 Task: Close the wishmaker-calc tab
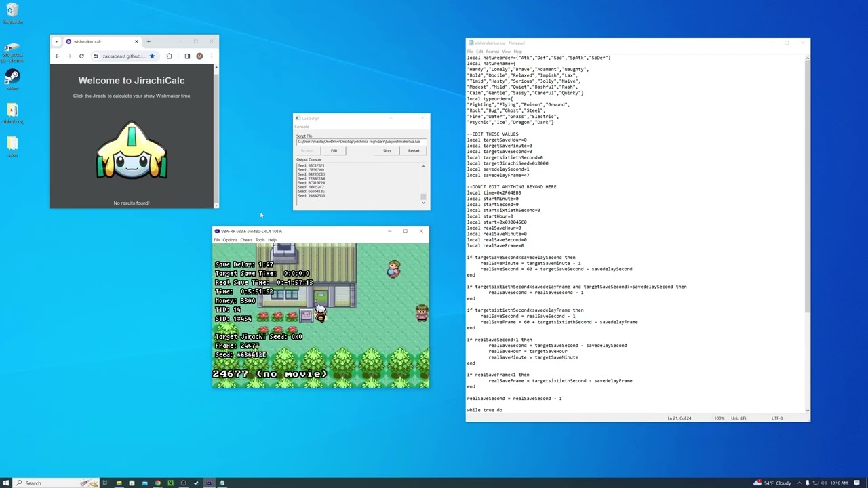point(136,42)
